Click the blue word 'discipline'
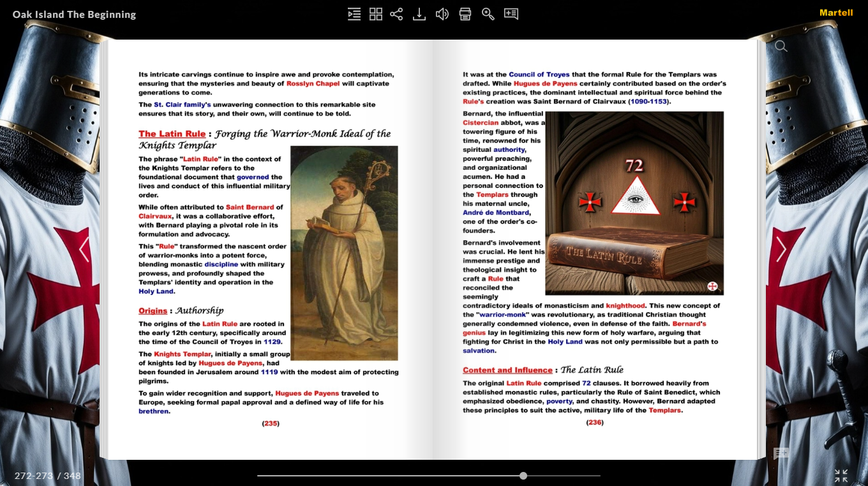 point(221,264)
